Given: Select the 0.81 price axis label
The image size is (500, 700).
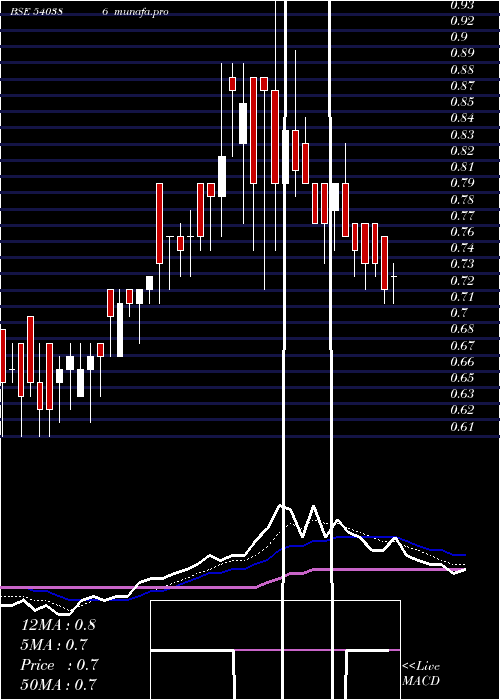Looking at the screenshot, I should tap(462, 167).
